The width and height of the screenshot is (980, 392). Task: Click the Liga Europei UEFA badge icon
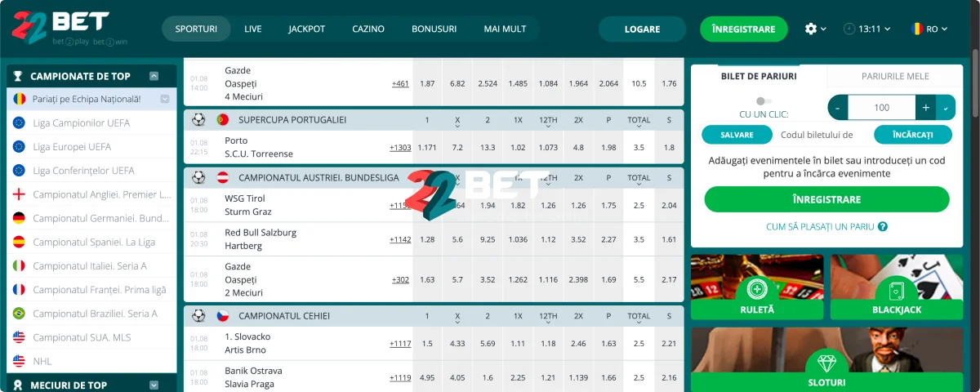pyautogui.click(x=19, y=147)
